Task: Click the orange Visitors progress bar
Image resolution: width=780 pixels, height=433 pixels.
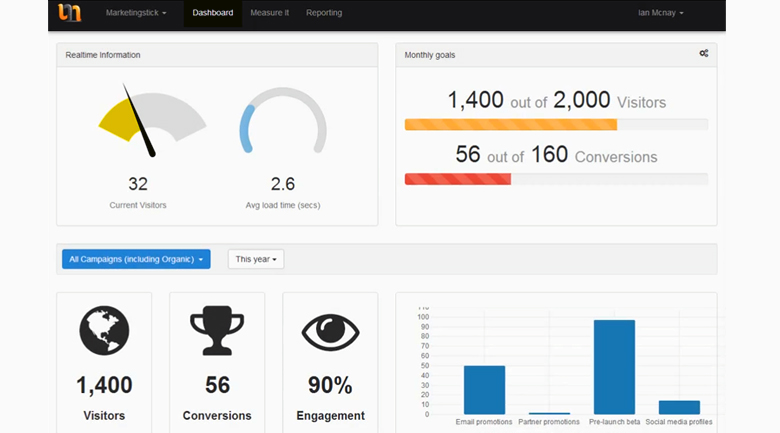Action: pyautogui.click(x=510, y=125)
